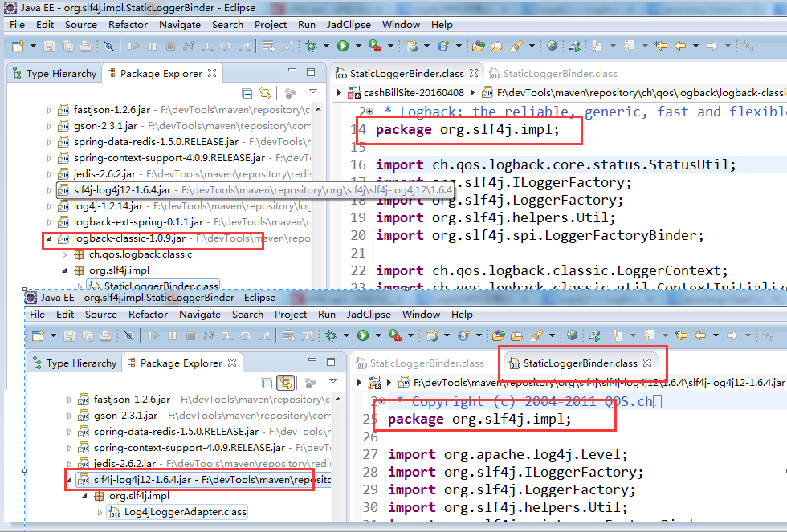The height and width of the screenshot is (532, 787).
Task: Click Resume debug icon in upper Eclipse toolbar
Action: click(x=133, y=46)
